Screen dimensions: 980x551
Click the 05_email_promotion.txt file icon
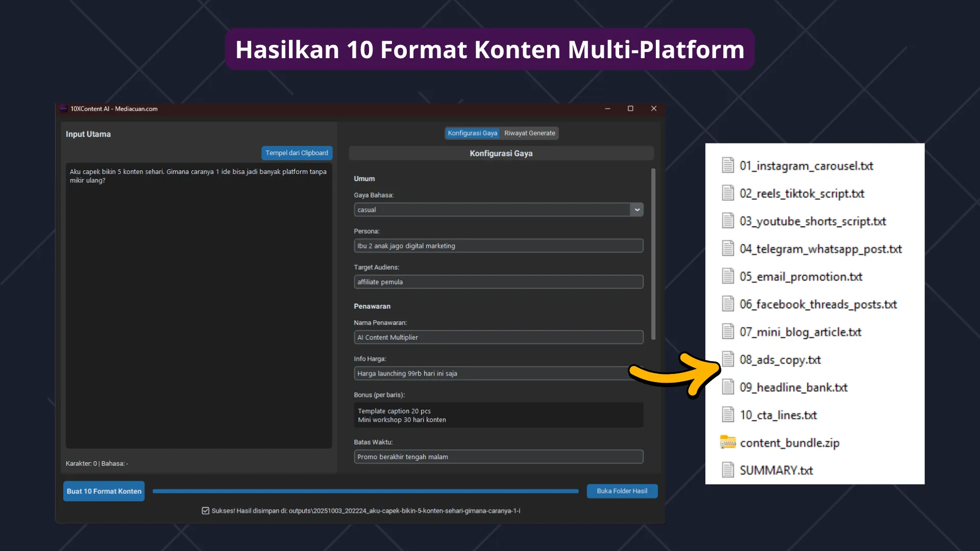click(728, 276)
